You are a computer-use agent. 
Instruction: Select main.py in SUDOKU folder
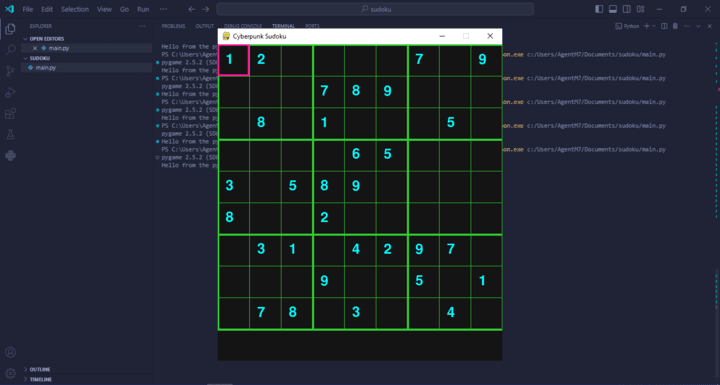(45, 68)
